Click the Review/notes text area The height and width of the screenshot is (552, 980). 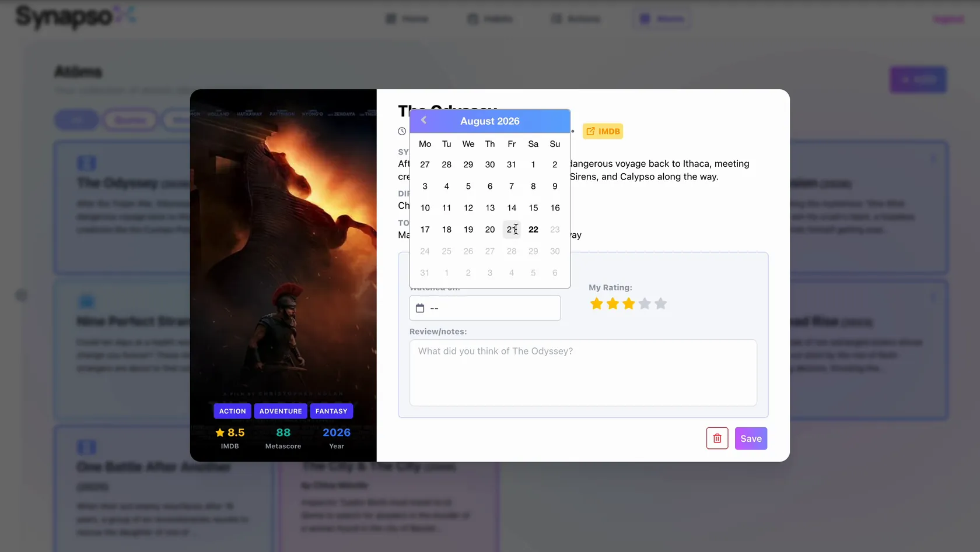pyautogui.click(x=583, y=372)
